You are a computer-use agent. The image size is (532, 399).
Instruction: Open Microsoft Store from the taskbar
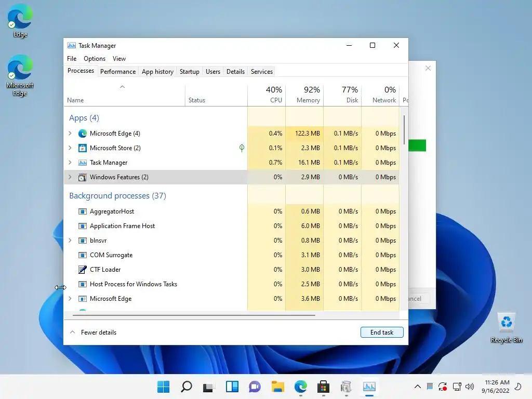[323, 387]
